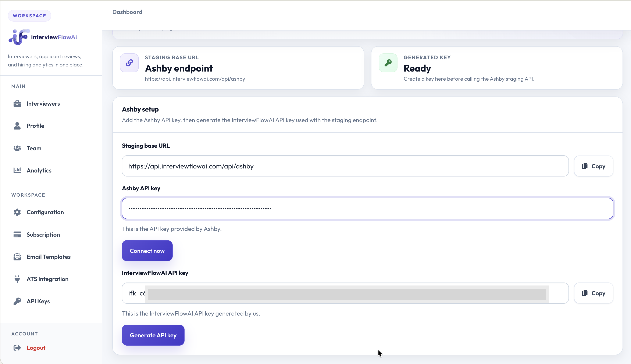Viewport: 631px width, 364px height.
Task: Click the green key icon on Generated Key card
Action: [388, 63]
